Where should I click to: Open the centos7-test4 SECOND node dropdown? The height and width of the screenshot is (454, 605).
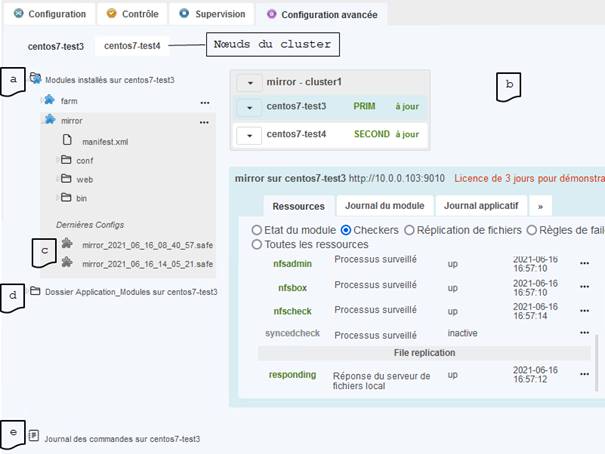click(x=249, y=134)
